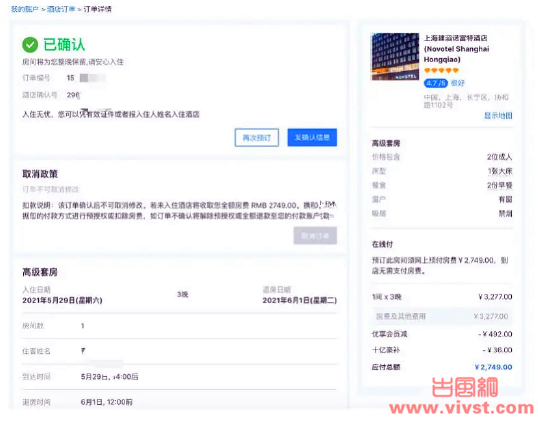Screen dimensions: 538x422
Task: Click the greyed-out 取消订单 cancel button
Action: click(315, 236)
